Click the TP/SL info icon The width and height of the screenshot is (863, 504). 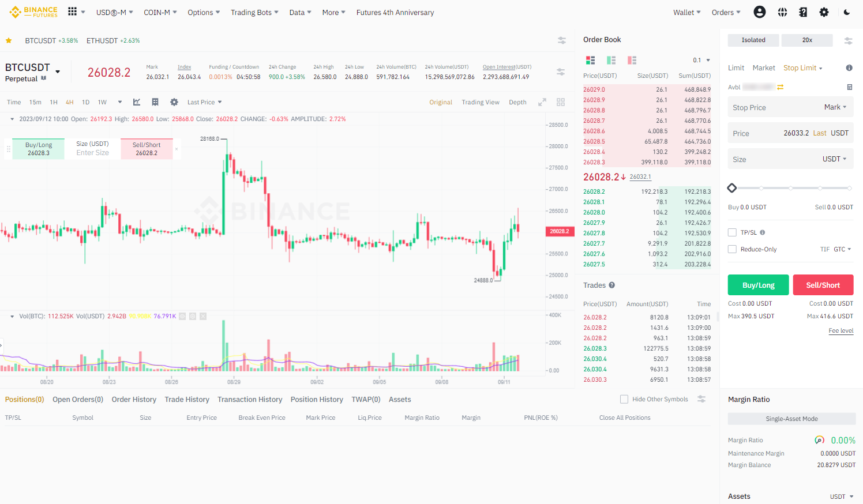(x=763, y=232)
